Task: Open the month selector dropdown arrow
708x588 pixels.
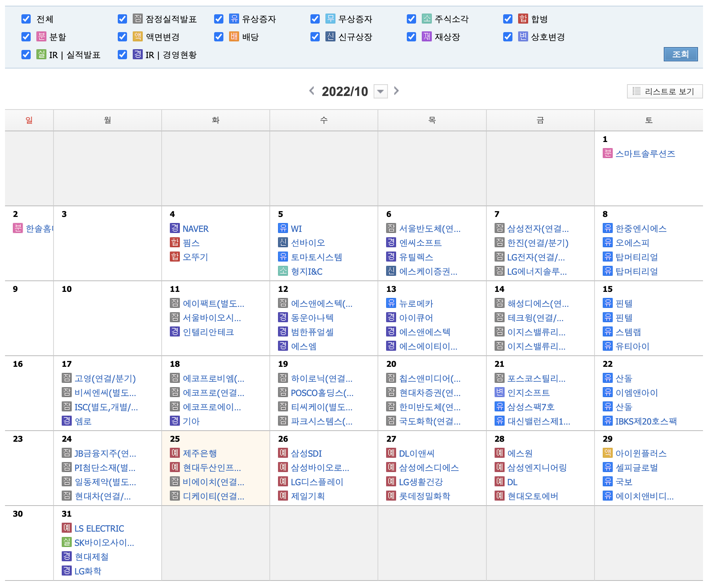Action: 380,92
